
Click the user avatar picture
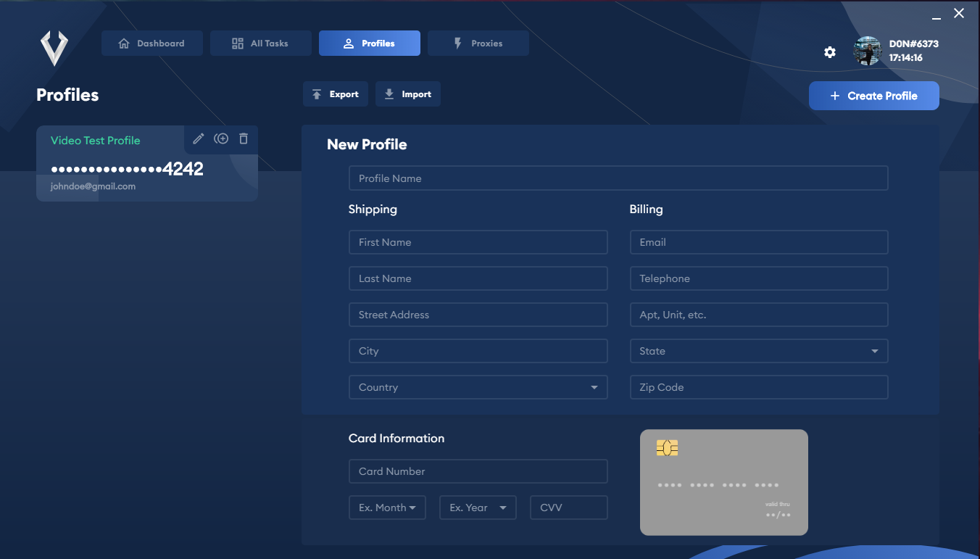pyautogui.click(x=867, y=51)
